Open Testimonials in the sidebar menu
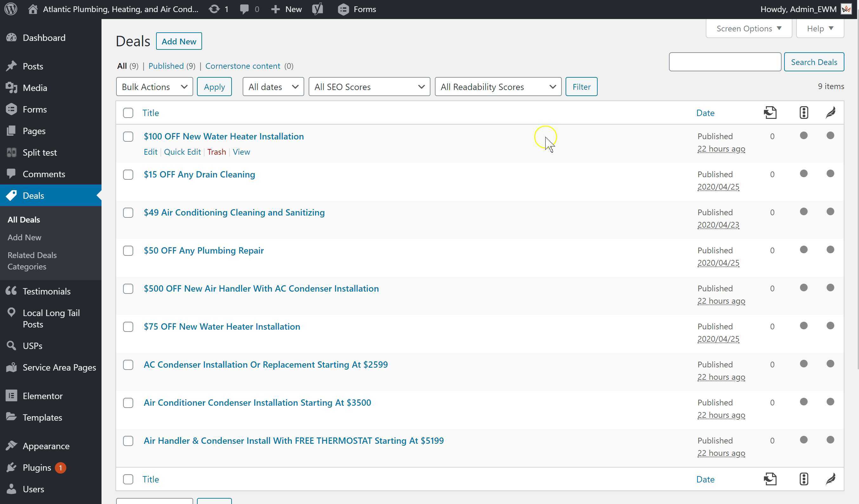Viewport: 859px width, 504px height. (x=46, y=291)
